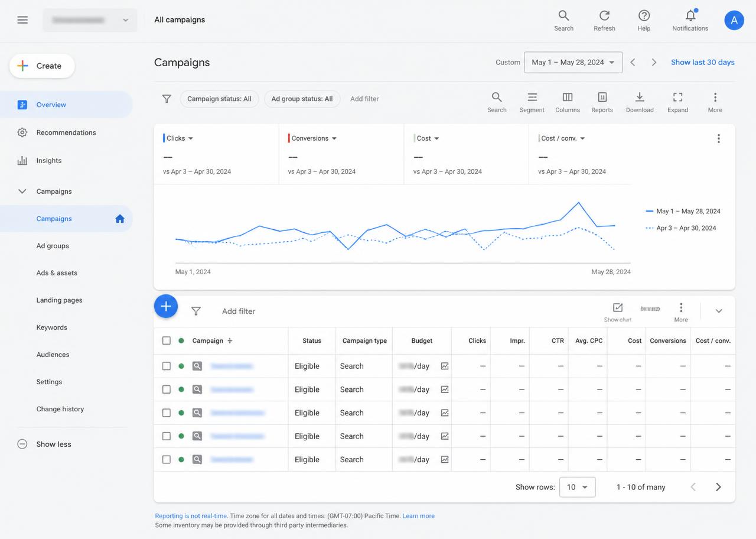Tick the select-all checkbox in the Campaign header
756x539 pixels.
[167, 340]
